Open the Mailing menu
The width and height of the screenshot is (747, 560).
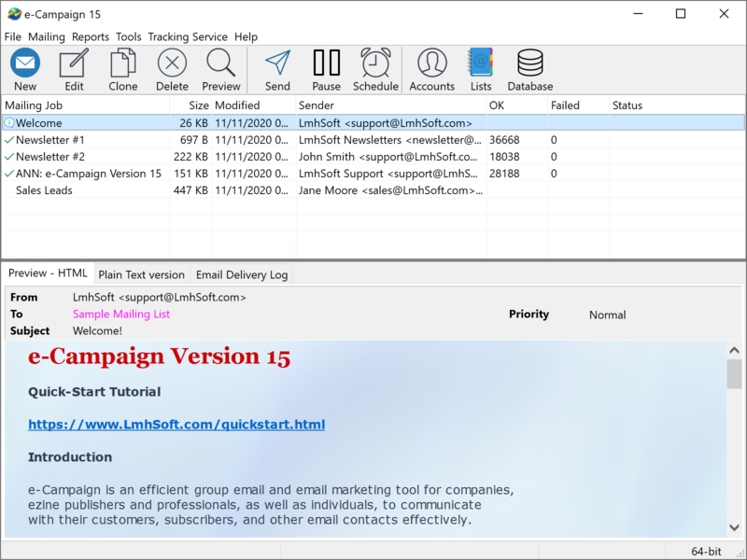coord(47,36)
